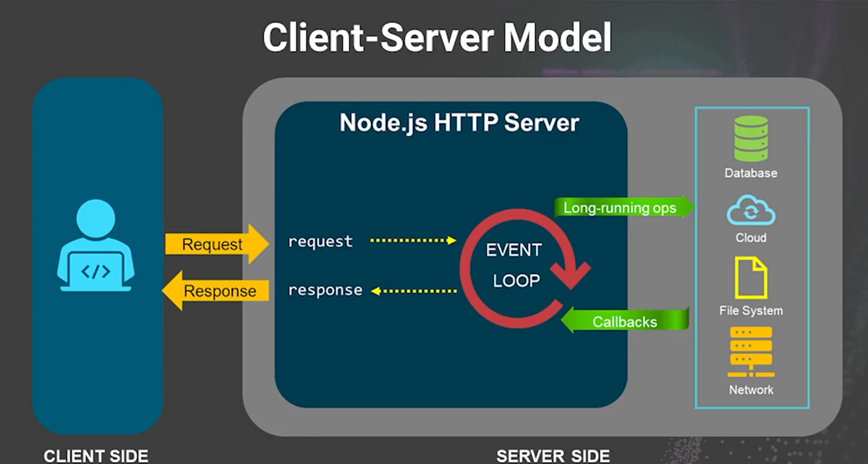Screen dimensions: 868x464
Task: Select the green Long-running ops arrow
Action: 624,208
